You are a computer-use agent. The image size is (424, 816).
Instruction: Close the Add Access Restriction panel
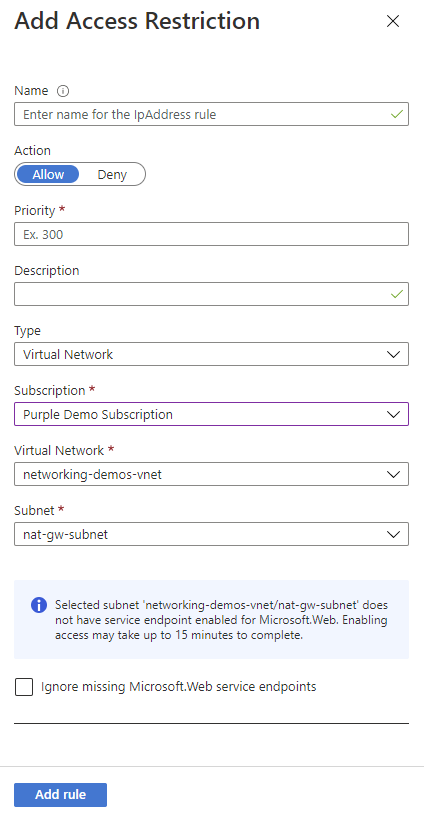click(393, 21)
